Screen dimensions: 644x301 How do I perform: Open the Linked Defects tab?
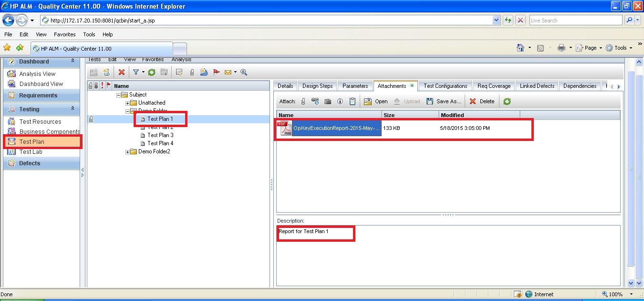click(537, 86)
